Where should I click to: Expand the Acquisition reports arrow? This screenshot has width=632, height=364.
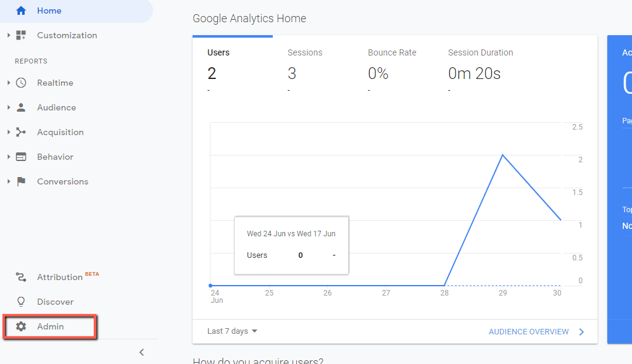click(9, 132)
